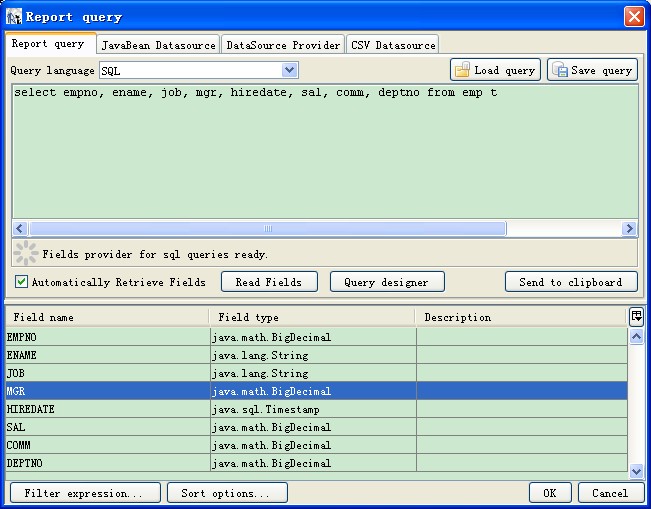Click the Report query window title icon

pos(14,16)
